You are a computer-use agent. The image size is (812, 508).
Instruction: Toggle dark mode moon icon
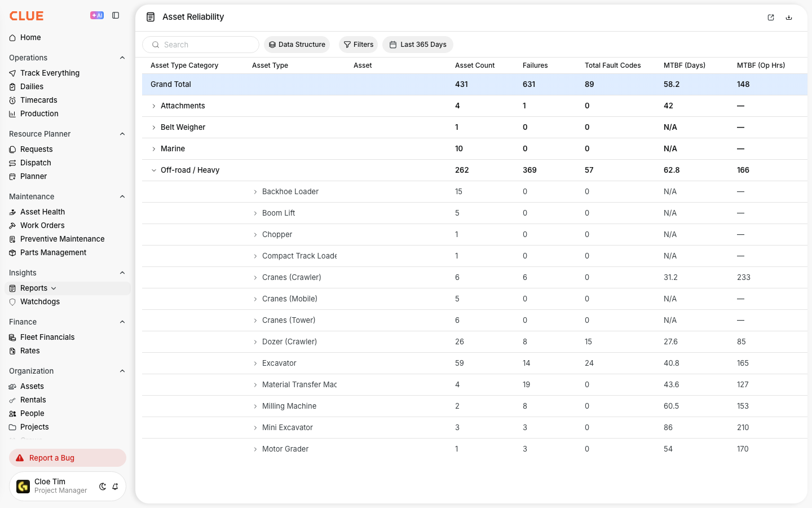[x=103, y=487]
